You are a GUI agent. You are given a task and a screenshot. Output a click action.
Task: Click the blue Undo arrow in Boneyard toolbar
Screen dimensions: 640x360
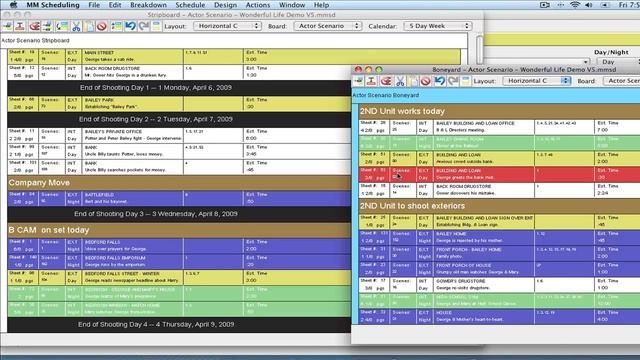440,81
